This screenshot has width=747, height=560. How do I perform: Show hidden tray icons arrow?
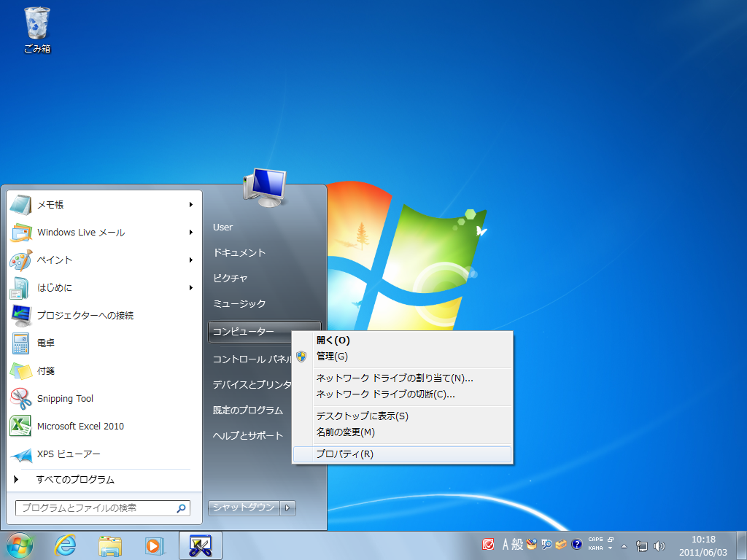(x=624, y=546)
